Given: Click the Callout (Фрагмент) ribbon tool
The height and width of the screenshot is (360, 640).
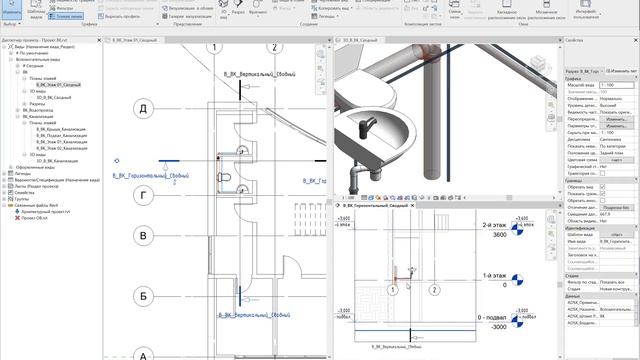Looking at the screenshot, I should [258, 8].
